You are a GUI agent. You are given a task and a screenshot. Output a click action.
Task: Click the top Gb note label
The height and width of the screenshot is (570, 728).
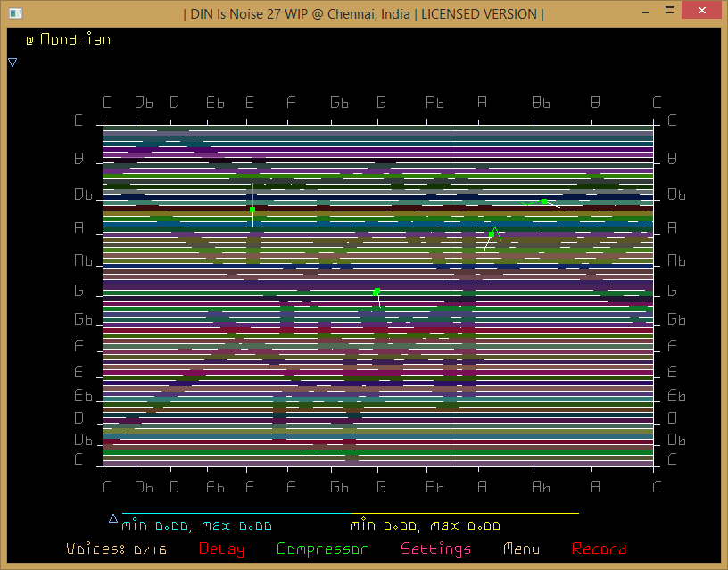point(339,103)
